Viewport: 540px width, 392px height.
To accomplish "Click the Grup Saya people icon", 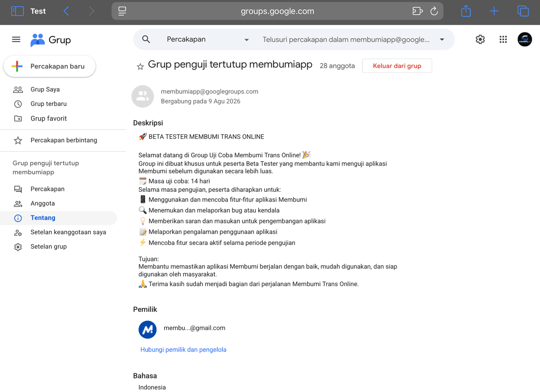I will tap(18, 89).
